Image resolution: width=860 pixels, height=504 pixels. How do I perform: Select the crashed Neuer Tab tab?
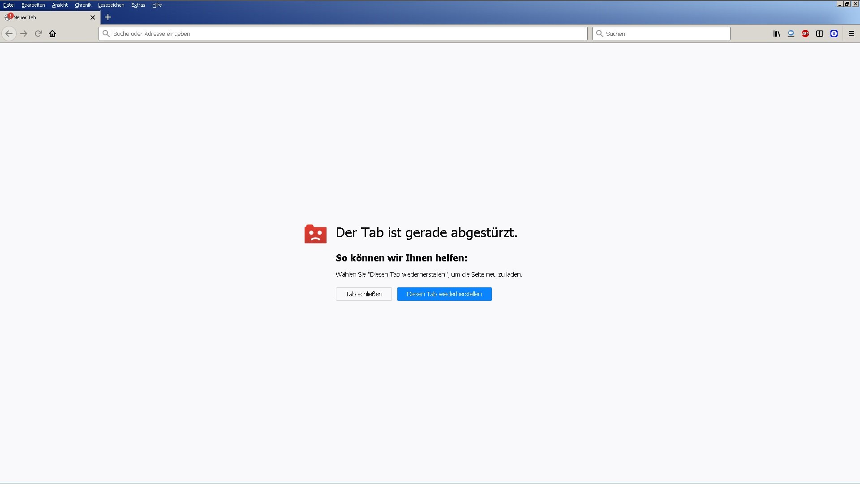pyautogui.click(x=45, y=17)
